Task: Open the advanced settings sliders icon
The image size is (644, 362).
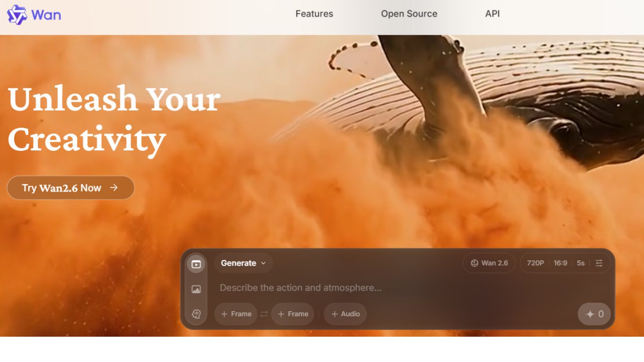Action: pos(599,263)
